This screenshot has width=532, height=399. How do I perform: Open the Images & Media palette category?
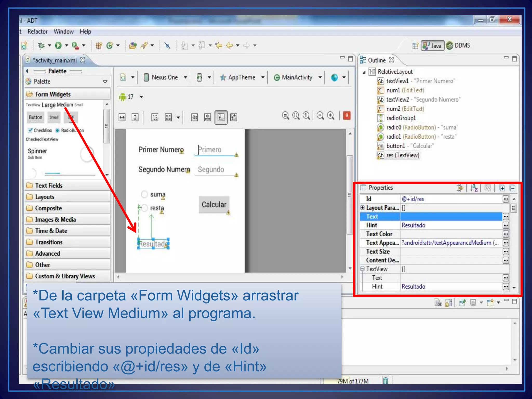(x=68, y=220)
